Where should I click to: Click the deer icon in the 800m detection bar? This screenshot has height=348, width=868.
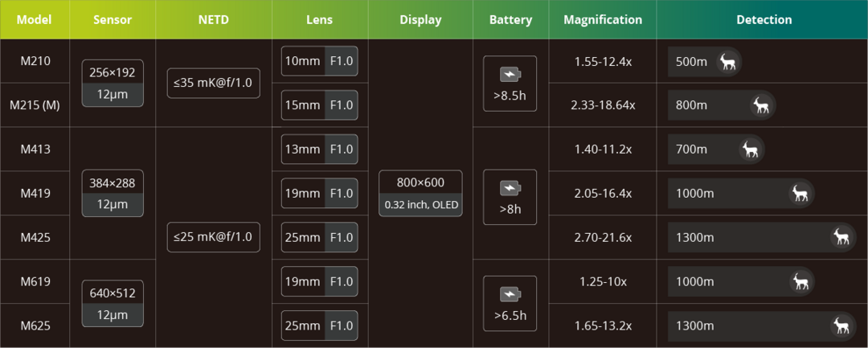[x=762, y=105]
